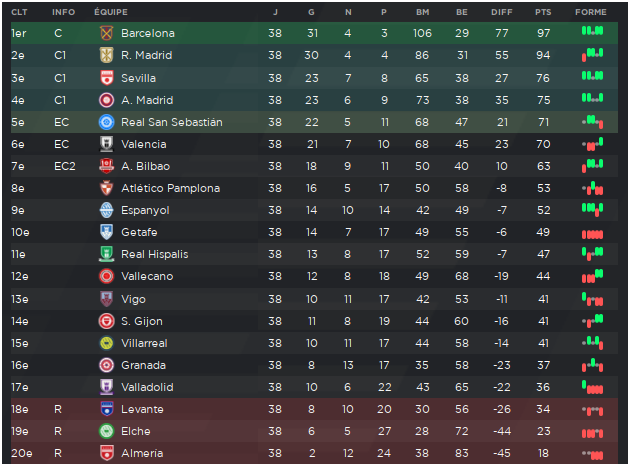Viewport: 630px width, 466px height.
Task: Sort table by PTS column header
Action: tap(543, 12)
